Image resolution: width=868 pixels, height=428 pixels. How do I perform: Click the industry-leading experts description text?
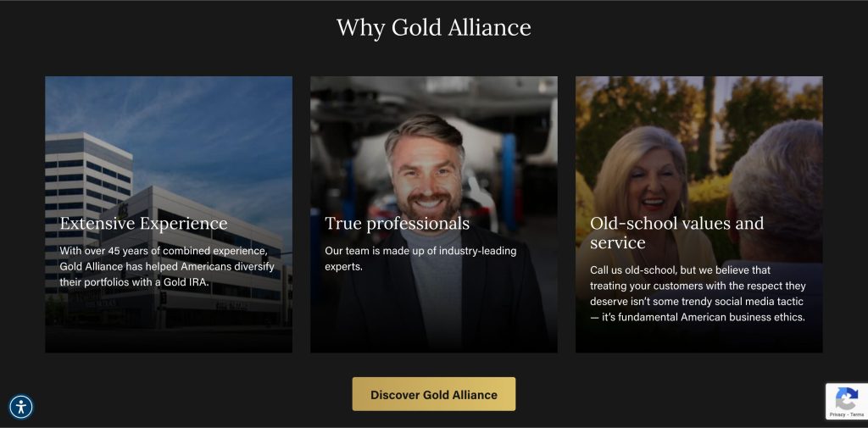click(420, 258)
